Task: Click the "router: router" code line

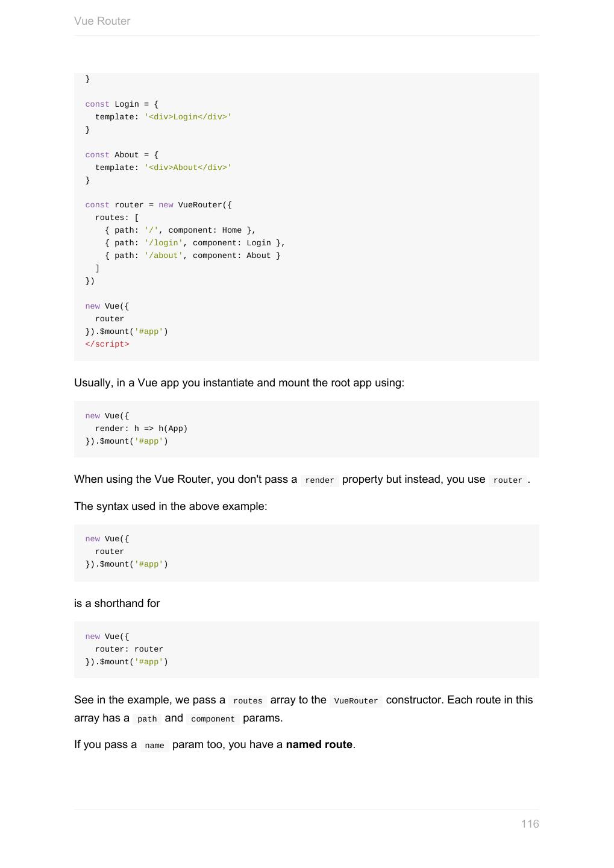Action: tap(129, 649)
